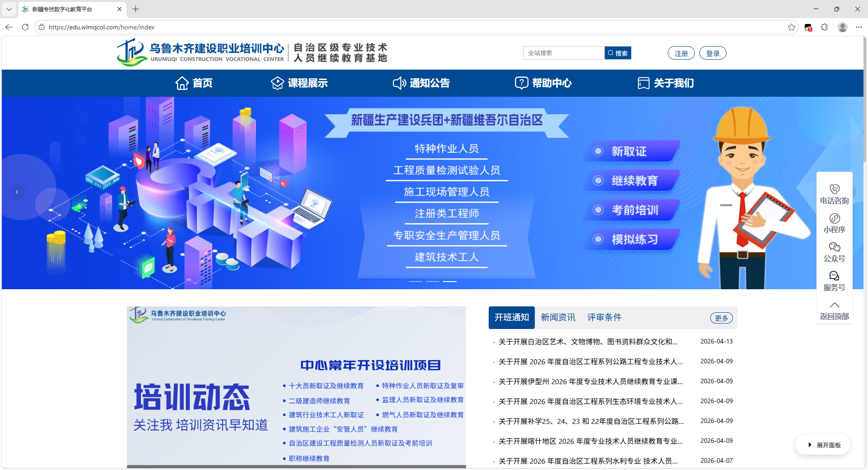
Task: Click the return-to-top arrow icon
Action: pyautogui.click(x=834, y=305)
